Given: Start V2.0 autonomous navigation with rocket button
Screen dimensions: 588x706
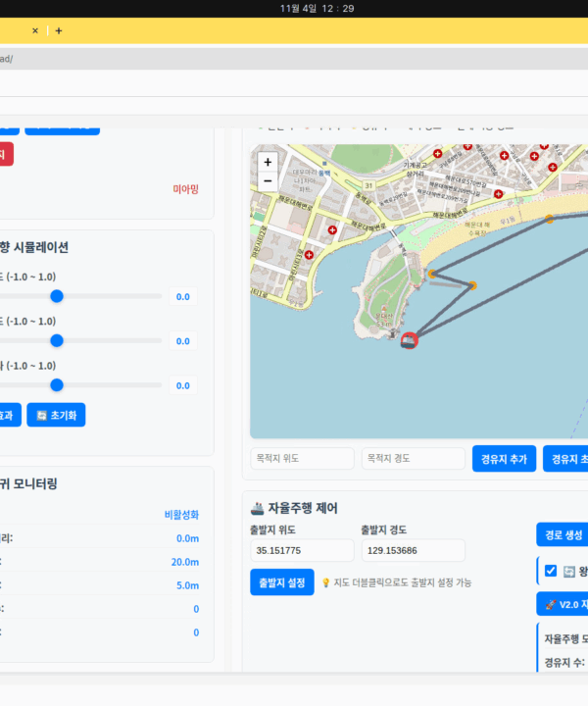Looking at the screenshot, I should point(563,603).
